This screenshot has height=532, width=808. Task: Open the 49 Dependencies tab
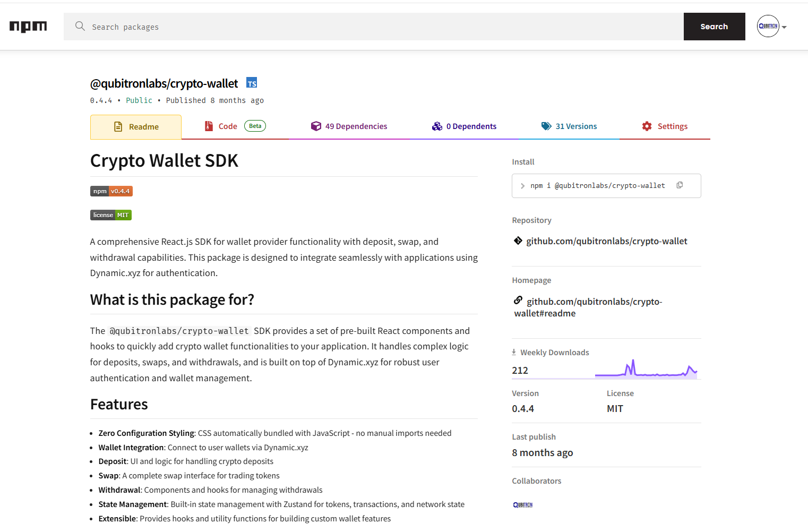349,126
